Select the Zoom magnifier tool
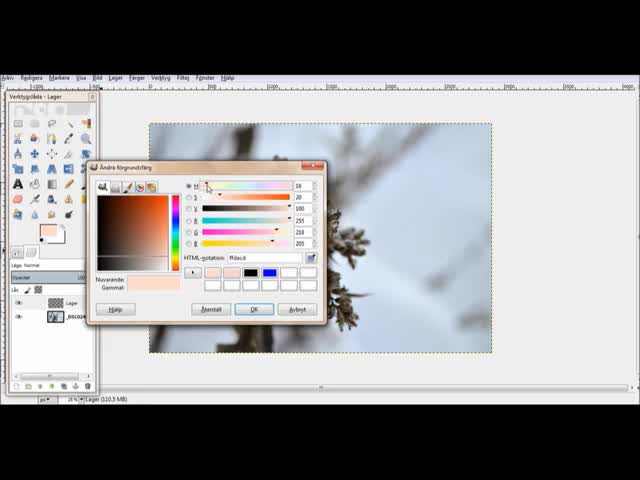 [86, 139]
